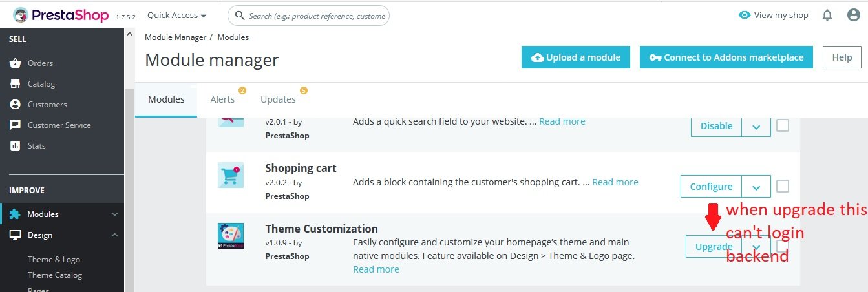Click the Theme Customization module icon
The width and height of the screenshot is (868, 292).
[x=231, y=236]
